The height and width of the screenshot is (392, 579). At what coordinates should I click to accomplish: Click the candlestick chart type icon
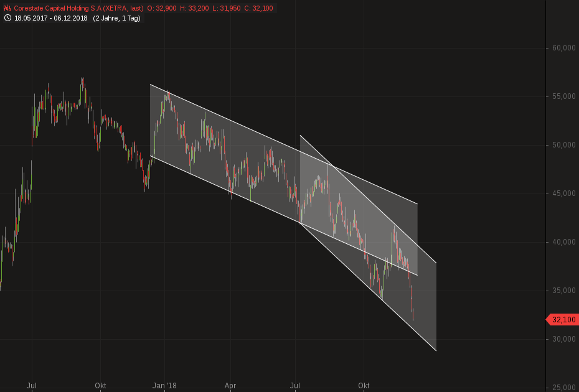(6, 9)
